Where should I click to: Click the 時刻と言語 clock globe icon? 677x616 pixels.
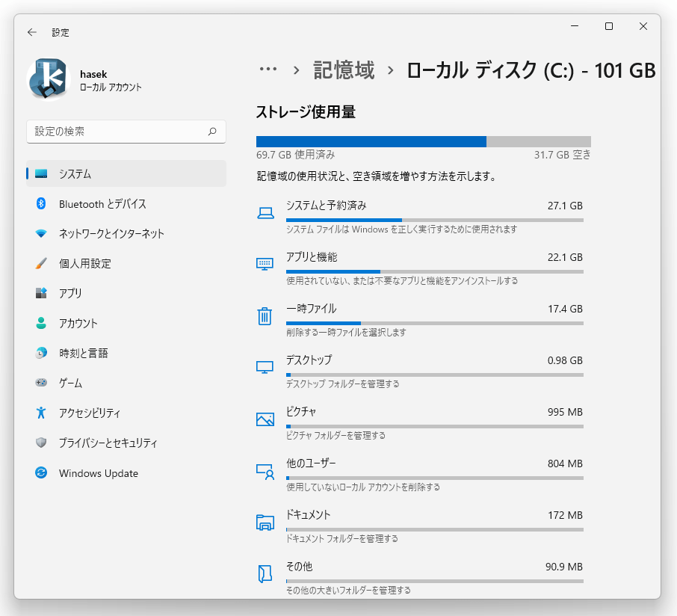pyautogui.click(x=41, y=353)
